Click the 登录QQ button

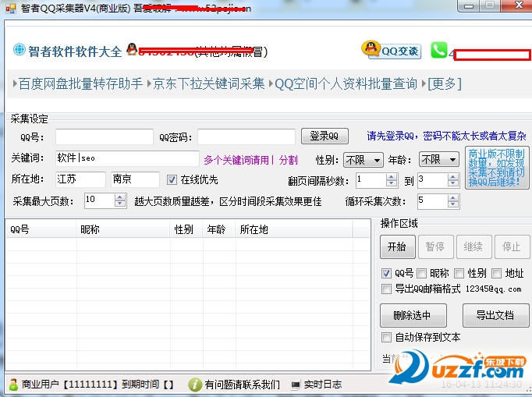[325, 136]
